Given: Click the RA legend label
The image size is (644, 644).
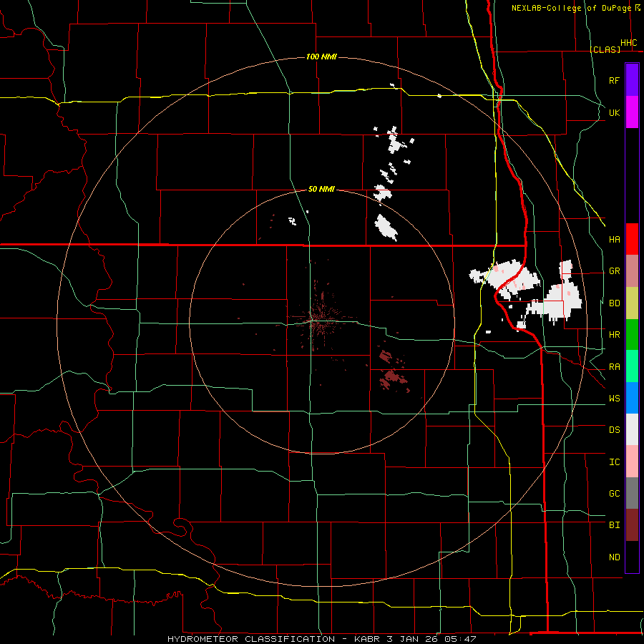Looking at the screenshot, I should pos(614,367).
